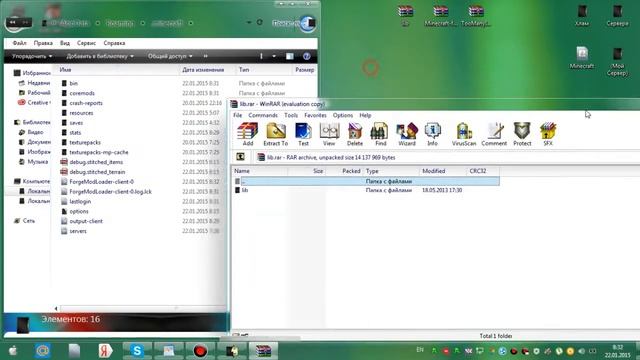Open the Find tool in WinRAR
Image resolution: width=640 pixels, height=360 pixels.
380,134
